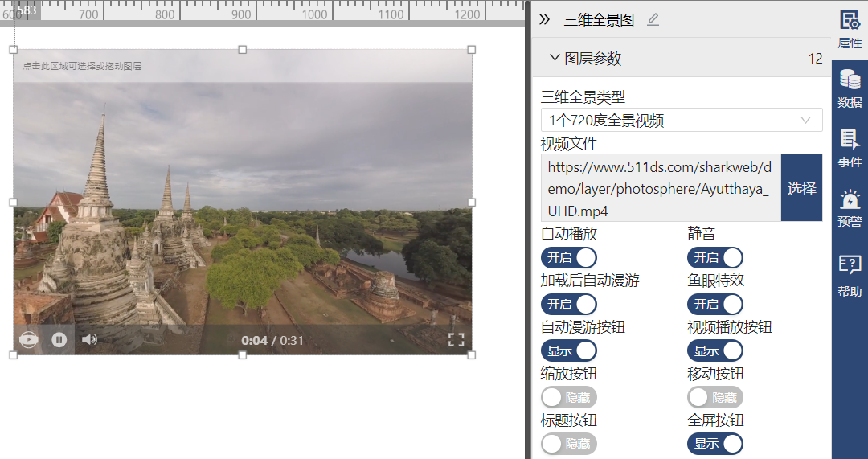868x459 pixels.
Task: Toggle the 静音 mute switch
Action: click(x=715, y=257)
